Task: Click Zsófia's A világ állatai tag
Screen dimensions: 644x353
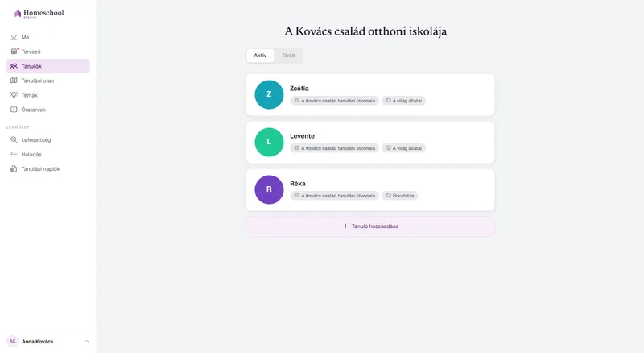Action: click(x=403, y=101)
